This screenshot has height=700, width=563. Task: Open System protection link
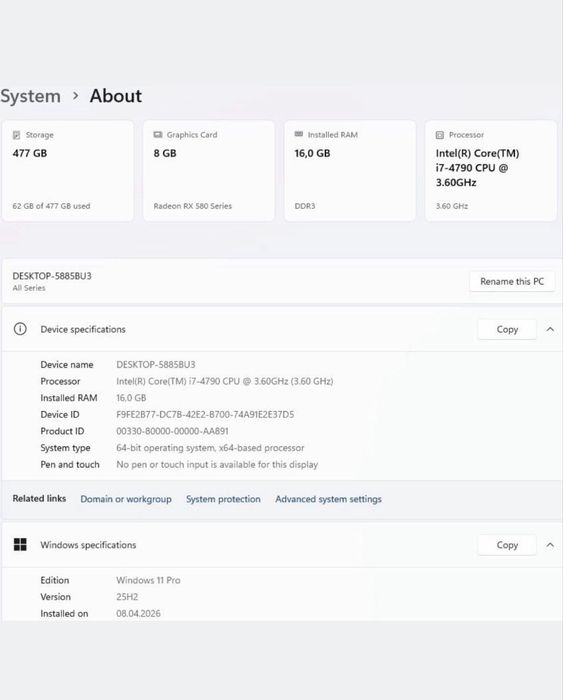(x=223, y=499)
